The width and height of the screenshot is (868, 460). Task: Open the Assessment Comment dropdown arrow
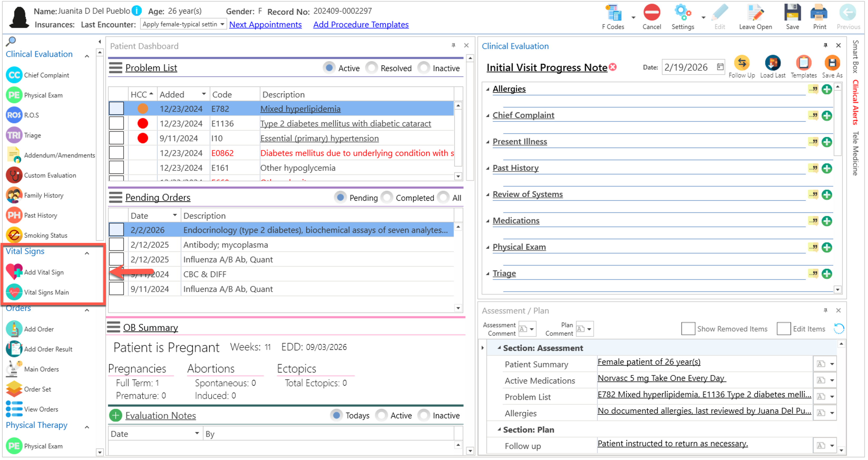click(x=532, y=329)
